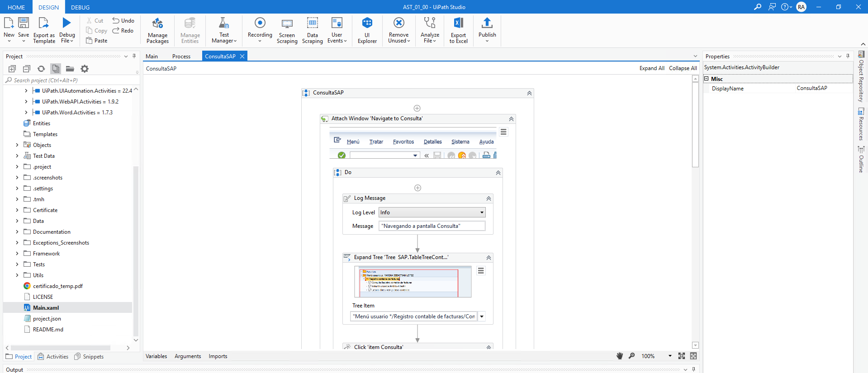Open the Variables panel
This screenshot has height=373, width=868.
click(156, 356)
